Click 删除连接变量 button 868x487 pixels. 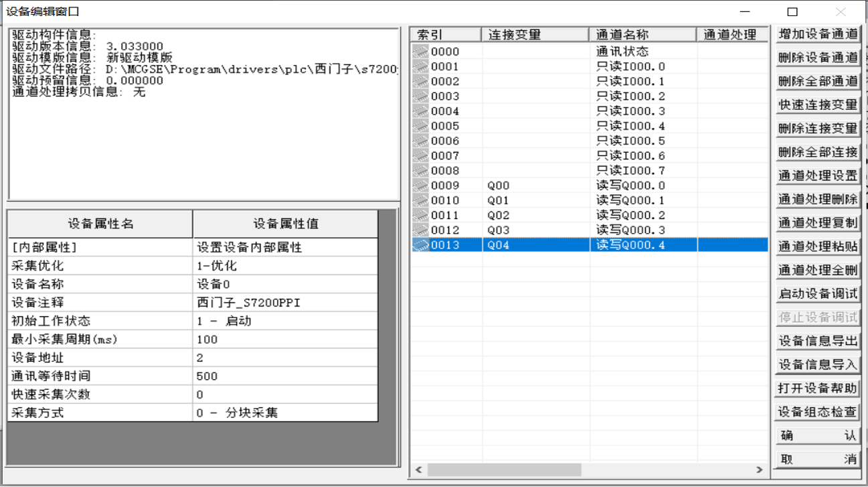[818, 128]
